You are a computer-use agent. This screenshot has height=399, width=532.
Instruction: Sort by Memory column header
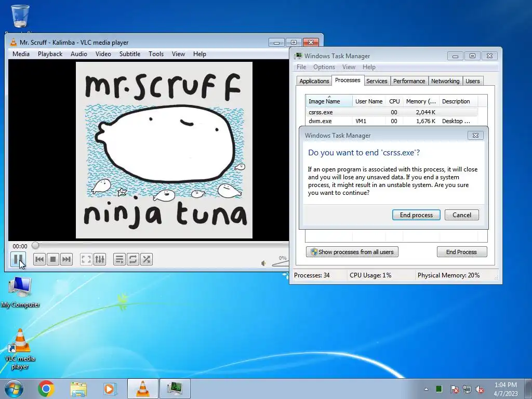point(421,101)
